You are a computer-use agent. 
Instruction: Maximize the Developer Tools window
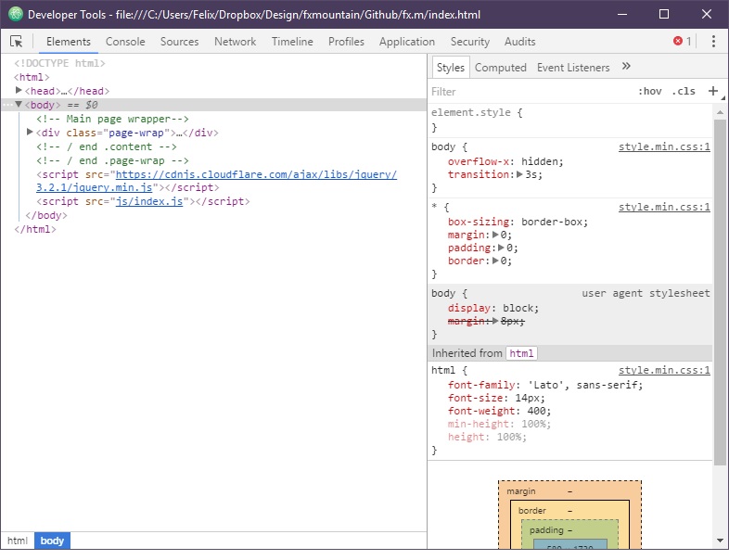664,15
